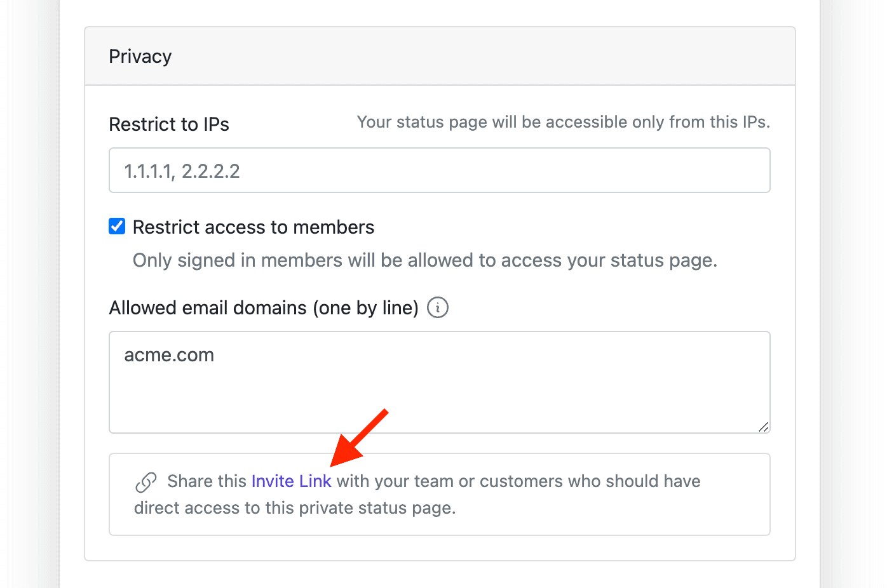Select the IPs field containing '1.1.1.1, 2.2.2.2'

(440, 170)
